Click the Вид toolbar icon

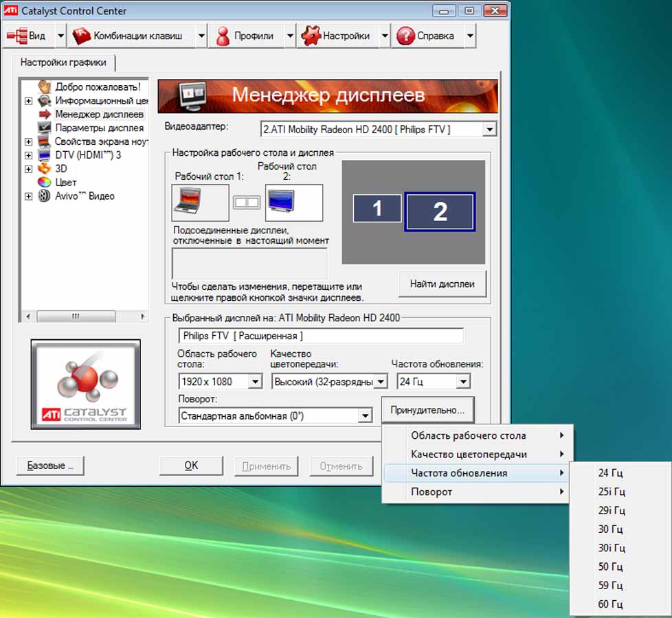pos(16,36)
